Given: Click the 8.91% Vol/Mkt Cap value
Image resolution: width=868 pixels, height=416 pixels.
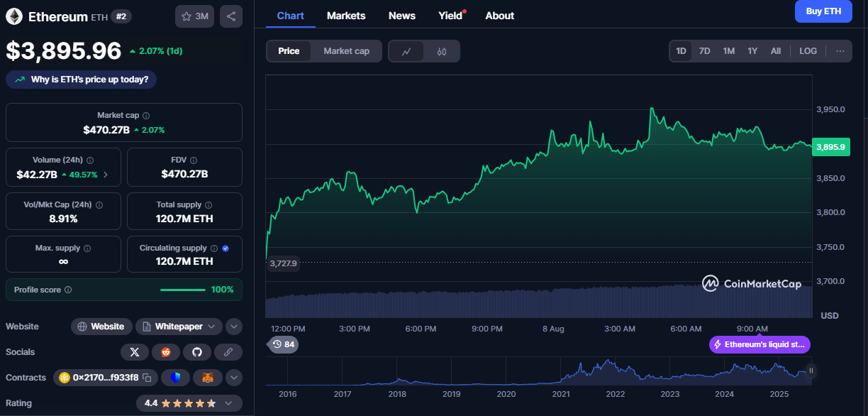Looking at the screenshot, I should click(x=63, y=219).
